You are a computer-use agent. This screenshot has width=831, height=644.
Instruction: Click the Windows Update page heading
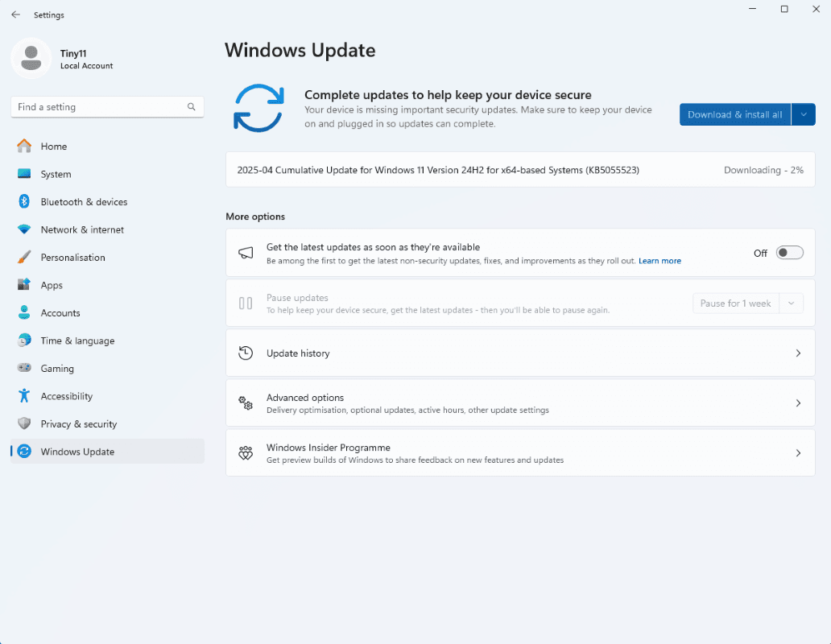[300, 50]
